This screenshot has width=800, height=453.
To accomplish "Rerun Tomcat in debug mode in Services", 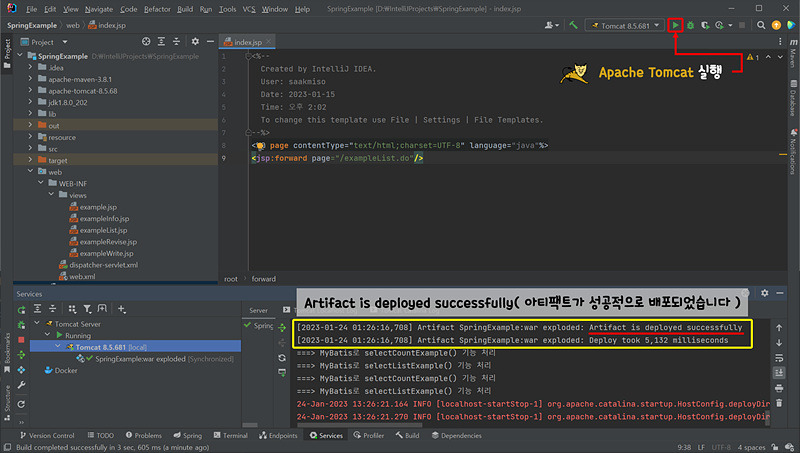I will coord(21,325).
